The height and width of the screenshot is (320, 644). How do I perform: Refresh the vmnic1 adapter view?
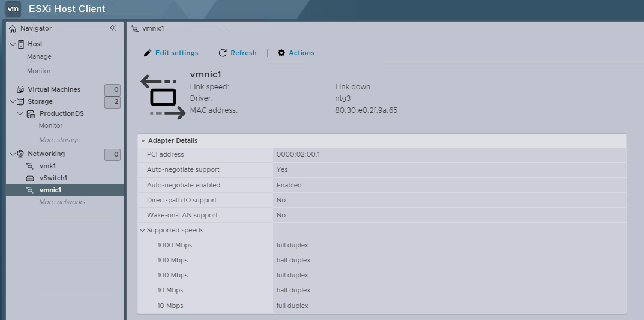pos(244,53)
